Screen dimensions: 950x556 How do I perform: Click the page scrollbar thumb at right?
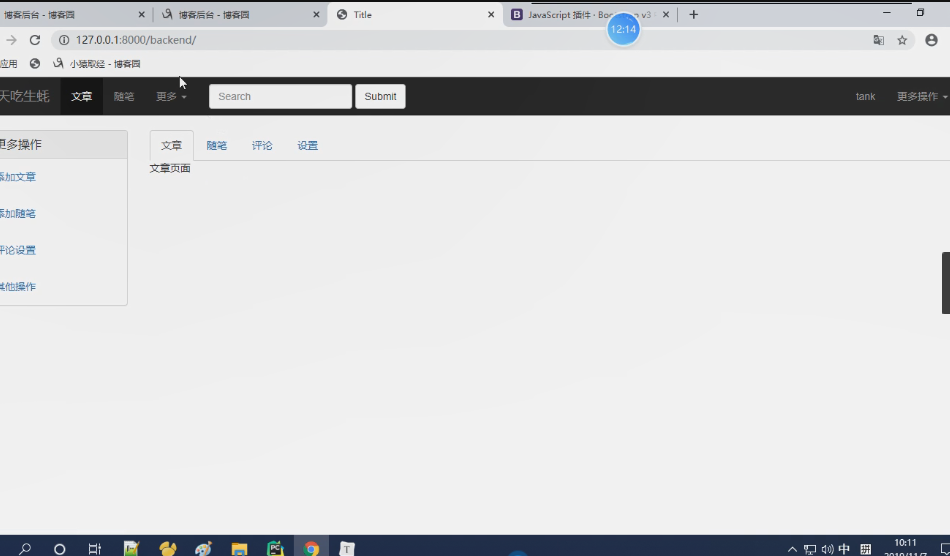coord(946,283)
